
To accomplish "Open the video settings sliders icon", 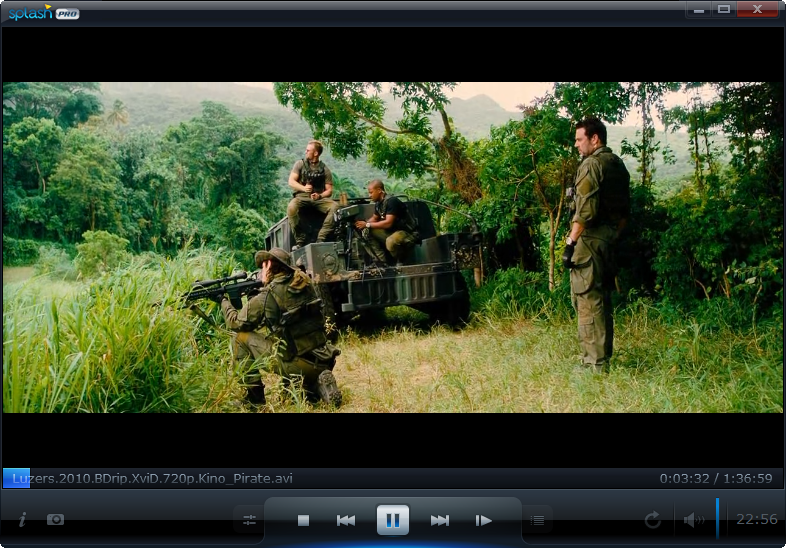I will [x=249, y=520].
